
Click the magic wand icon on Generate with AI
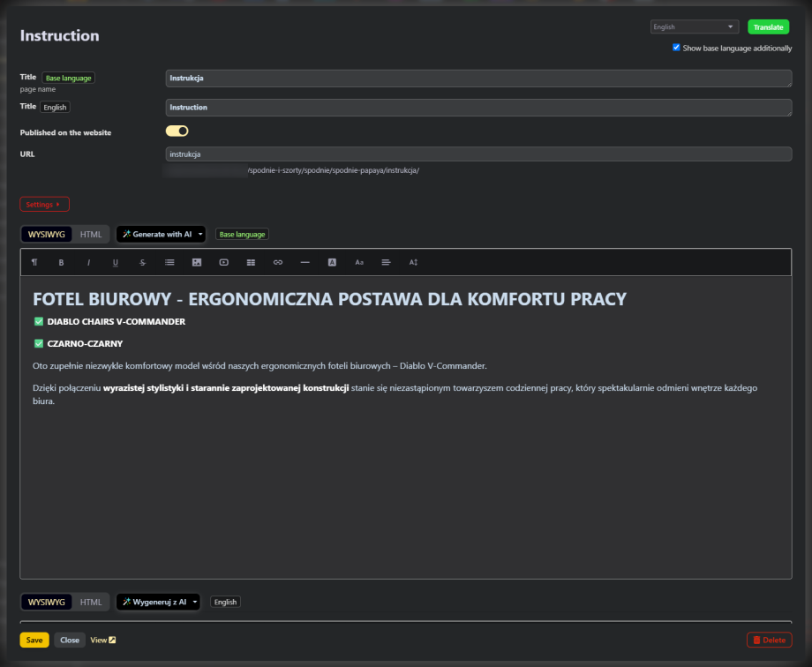pyautogui.click(x=126, y=234)
